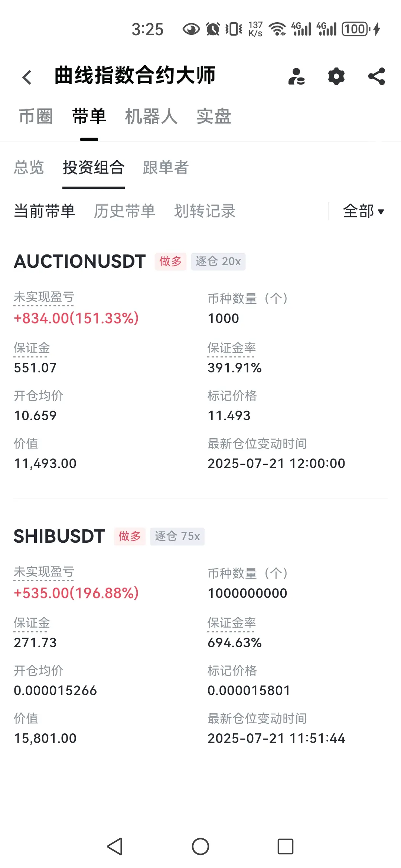Open the SHIBUSDT position title
Image resolution: width=401 pixels, height=868 pixels.
59,536
